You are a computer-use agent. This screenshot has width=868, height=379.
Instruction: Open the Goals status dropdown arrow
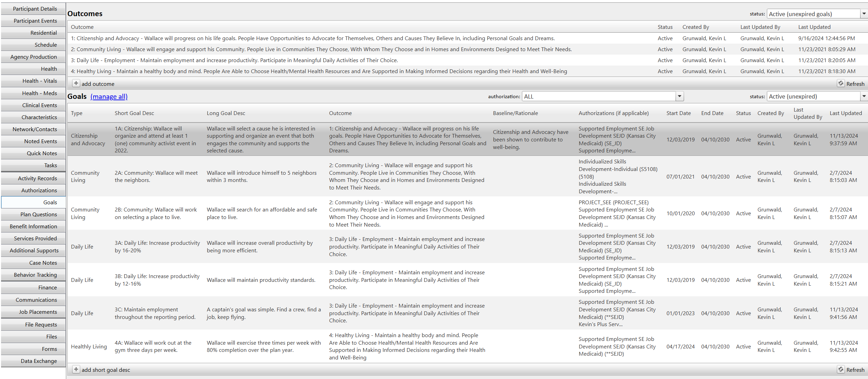click(864, 96)
